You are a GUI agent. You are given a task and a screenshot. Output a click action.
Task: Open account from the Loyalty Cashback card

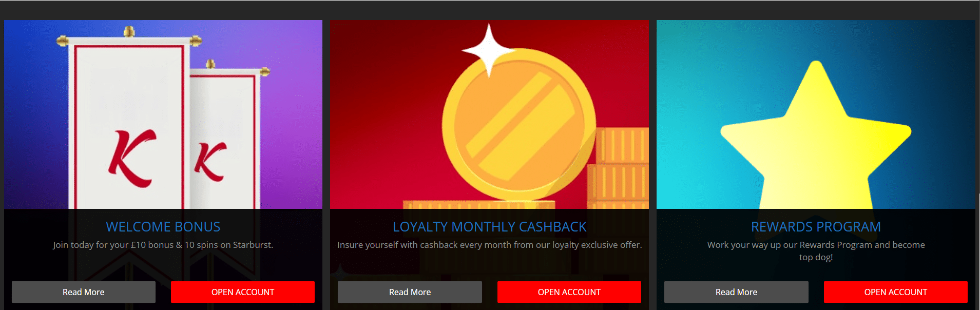pyautogui.click(x=569, y=292)
